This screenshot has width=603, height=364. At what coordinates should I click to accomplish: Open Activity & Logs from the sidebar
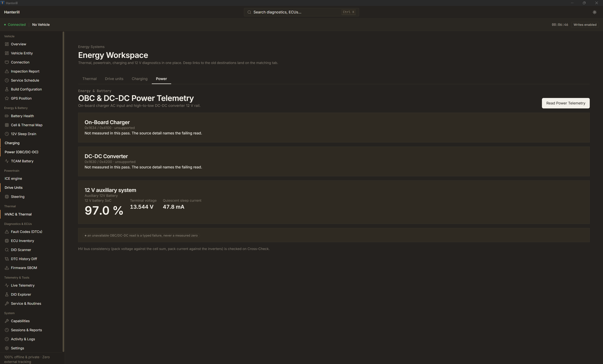click(31, 339)
